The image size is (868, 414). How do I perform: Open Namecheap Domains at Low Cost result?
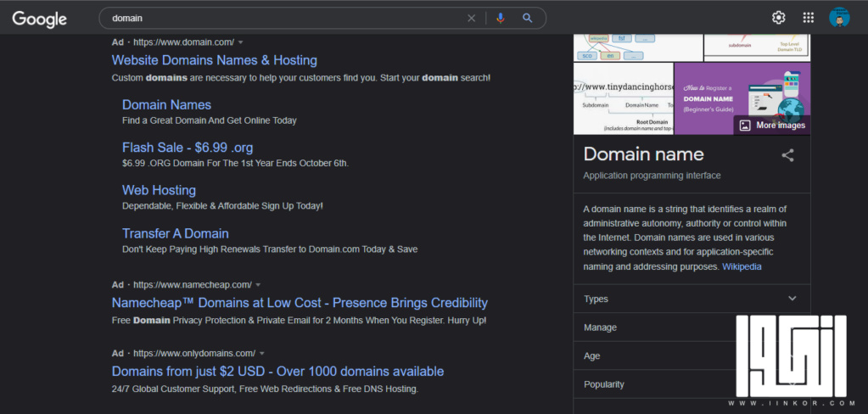pyautogui.click(x=300, y=303)
